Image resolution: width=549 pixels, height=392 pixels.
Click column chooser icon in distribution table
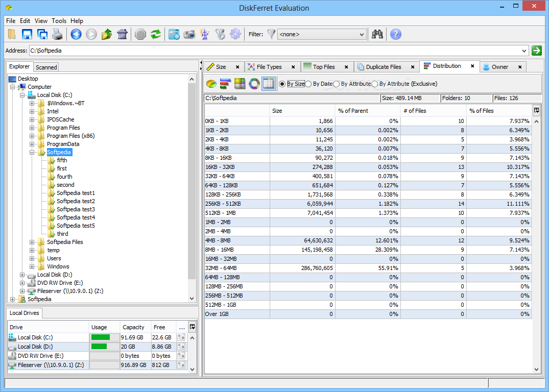[536, 111]
